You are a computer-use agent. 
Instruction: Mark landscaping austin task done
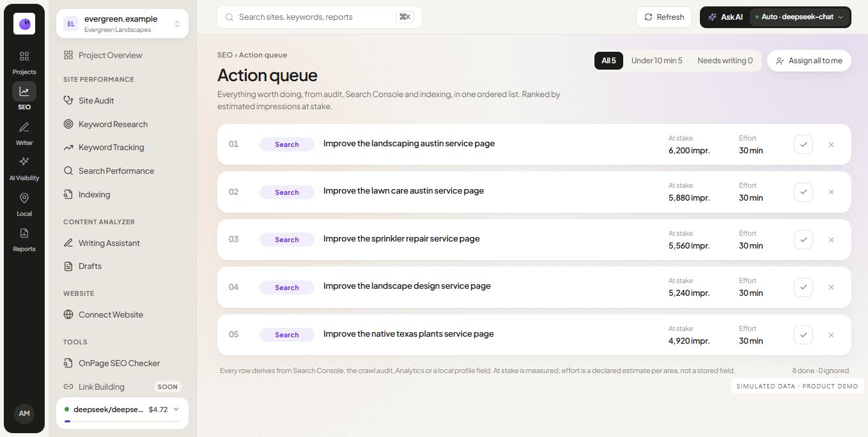click(803, 144)
